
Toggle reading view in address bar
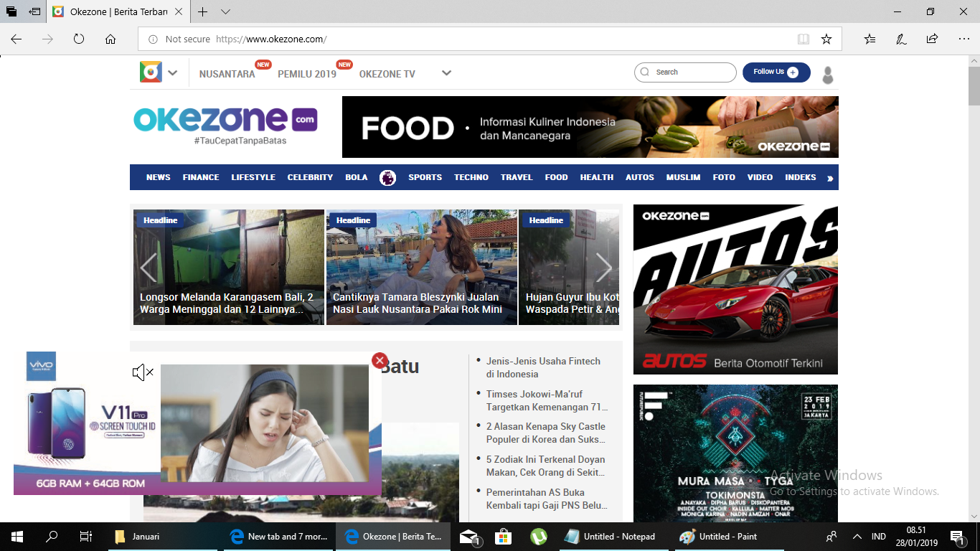(x=804, y=39)
